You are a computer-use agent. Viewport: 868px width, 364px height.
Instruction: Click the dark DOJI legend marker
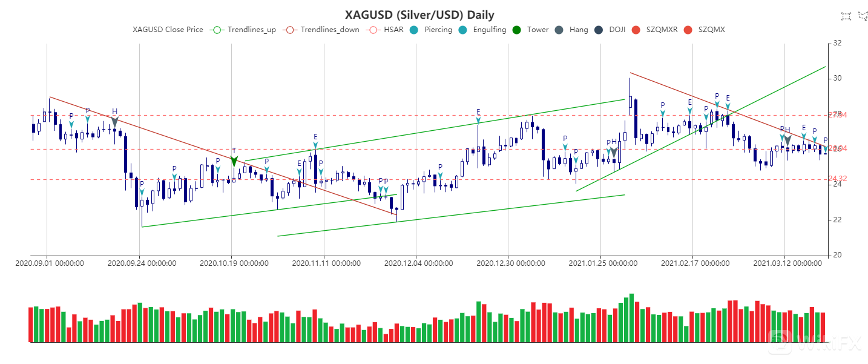click(599, 30)
